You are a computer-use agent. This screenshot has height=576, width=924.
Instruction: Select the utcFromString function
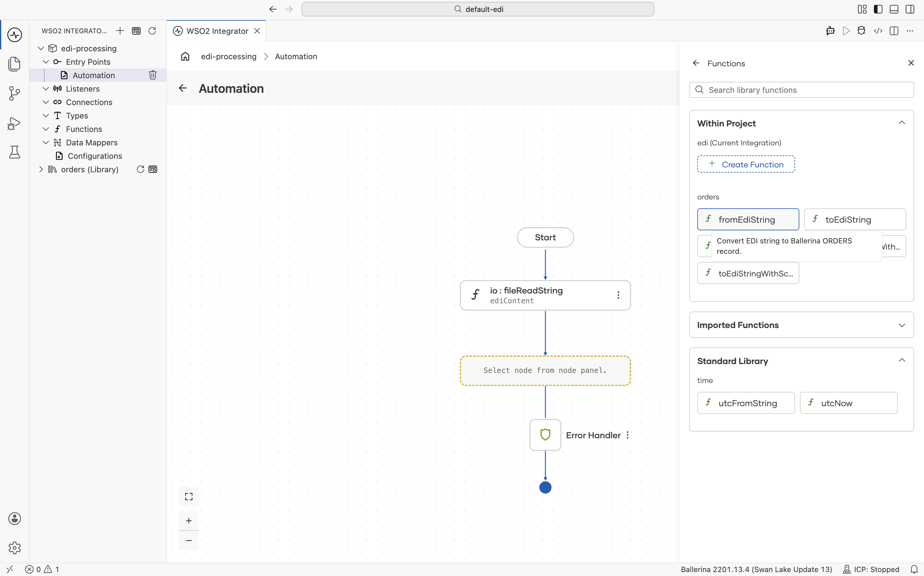(746, 403)
